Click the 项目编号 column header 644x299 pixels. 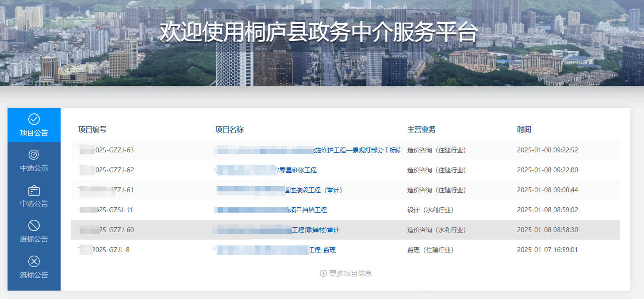tap(92, 129)
